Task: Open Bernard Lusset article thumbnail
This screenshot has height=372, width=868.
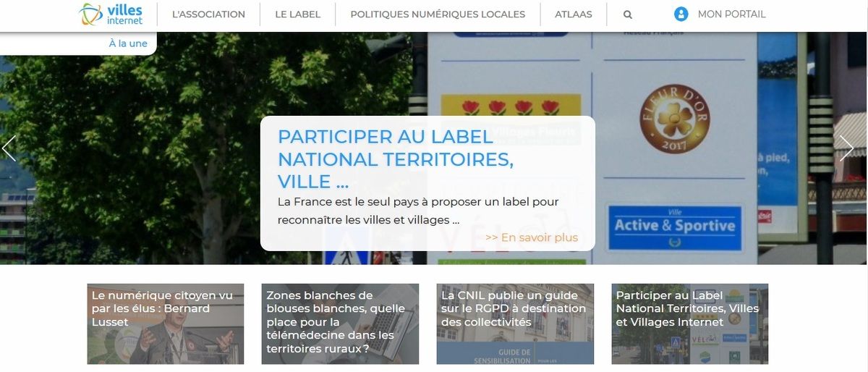Action: [166, 324]
